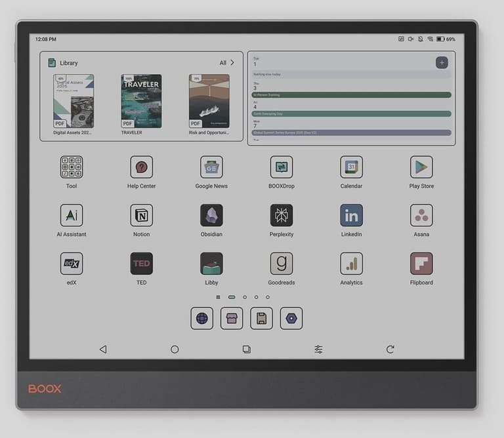The width and height of the screenshot is (504, 438).
Task: Launch the Obsidian app
Action: [211, 215]
